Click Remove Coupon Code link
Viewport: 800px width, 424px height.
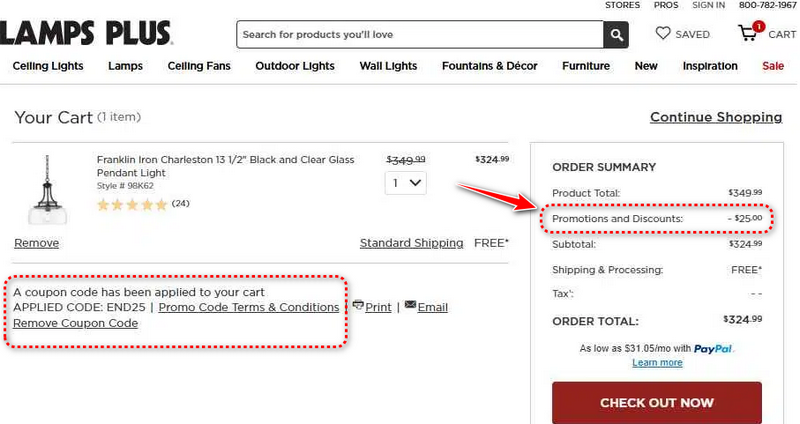[75, 323]
